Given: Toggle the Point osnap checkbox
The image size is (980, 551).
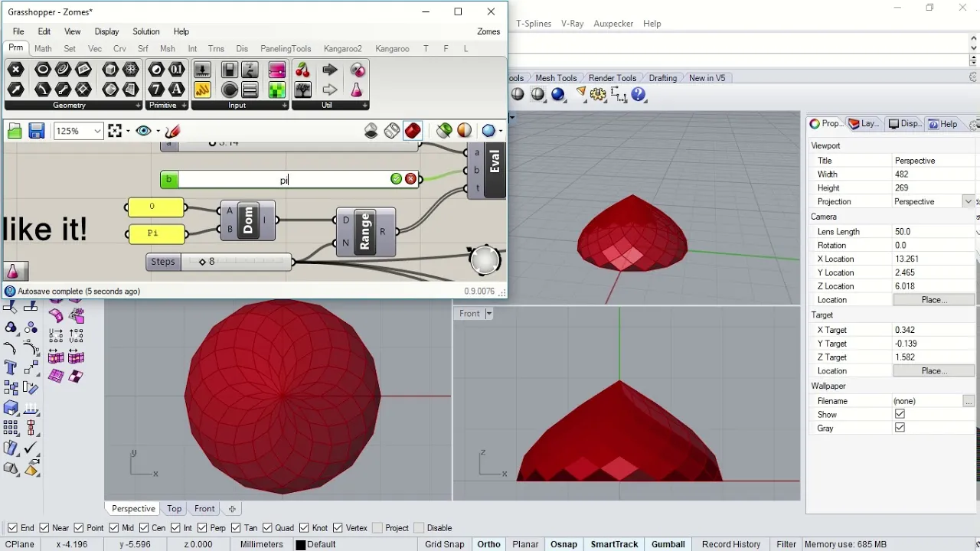Looking at the screenshot, I should tap(79, 528).
